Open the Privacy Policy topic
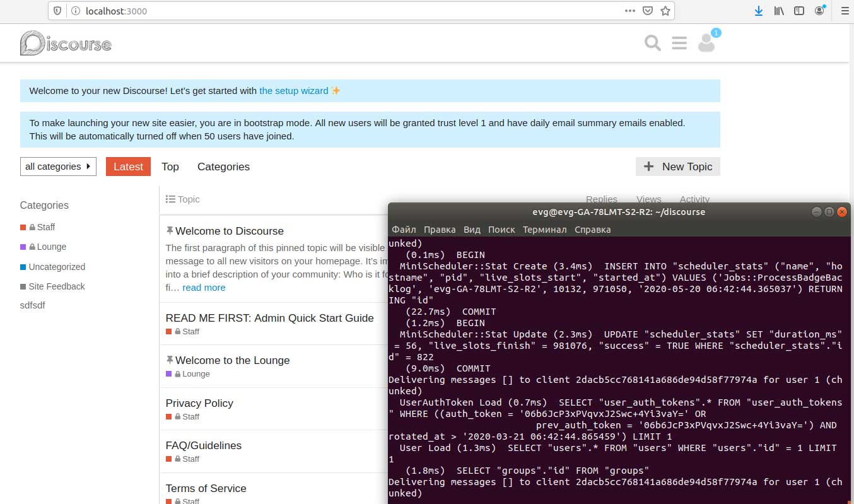Viewport: 854px width, 504px height. click(199, 403)
